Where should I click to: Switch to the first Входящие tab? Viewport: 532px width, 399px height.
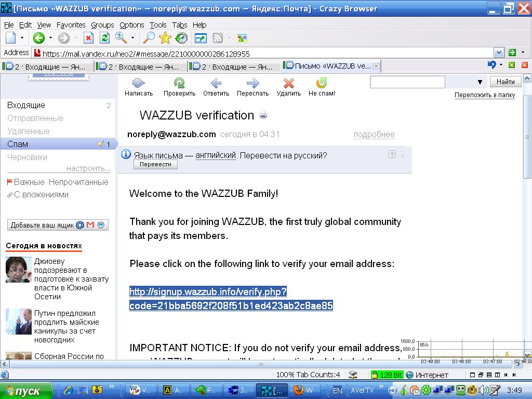point(47,66)
